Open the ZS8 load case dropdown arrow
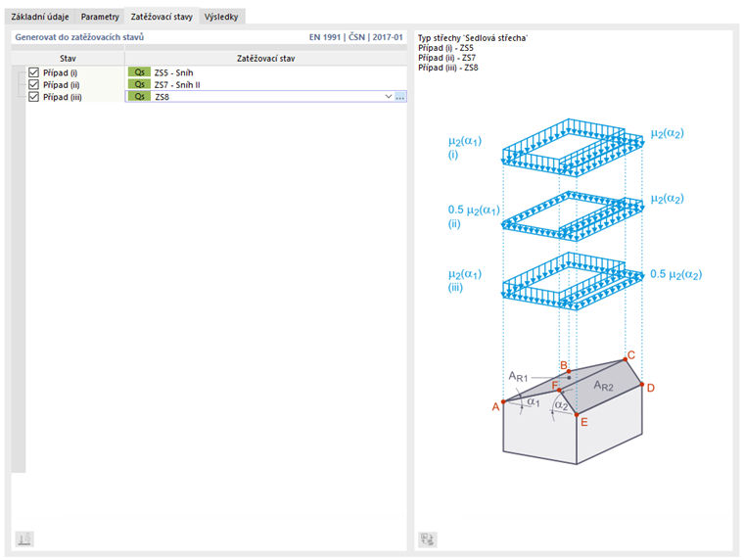Viewport: 744px width, 560px height. click(388, 96)
